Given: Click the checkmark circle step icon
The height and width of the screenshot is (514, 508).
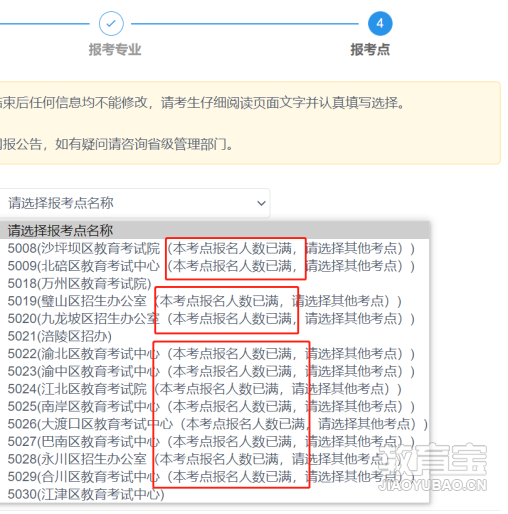Looking at the screenshot, I should pyautogui.click(x=111, y=24).
